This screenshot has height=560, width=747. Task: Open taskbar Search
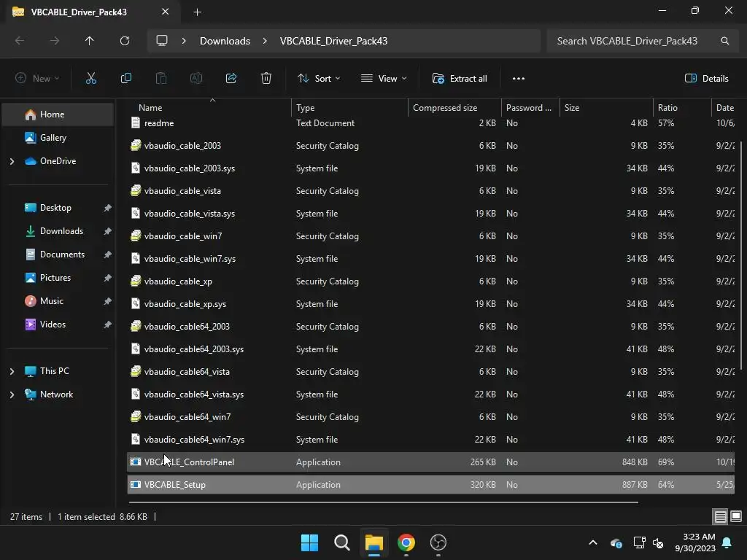point(341,542)
